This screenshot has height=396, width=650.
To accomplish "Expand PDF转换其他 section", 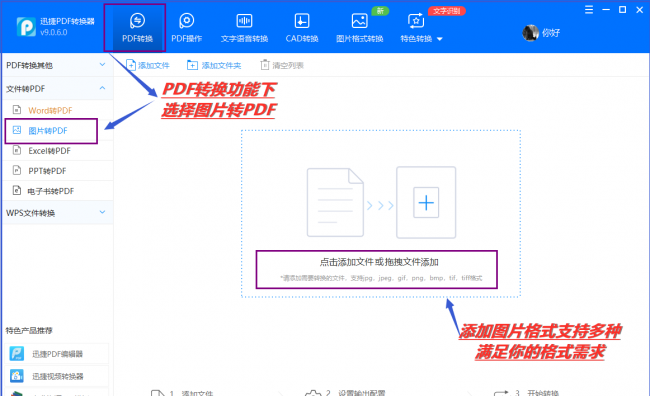I will click(x=57, y=65).
